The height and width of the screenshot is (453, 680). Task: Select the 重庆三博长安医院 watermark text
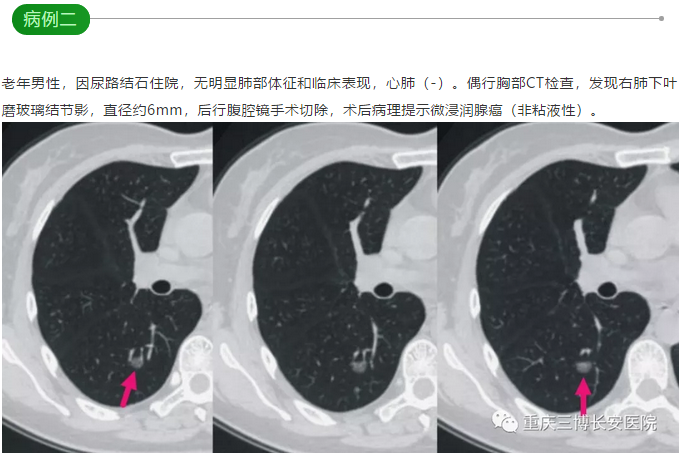tap(590, 423)
